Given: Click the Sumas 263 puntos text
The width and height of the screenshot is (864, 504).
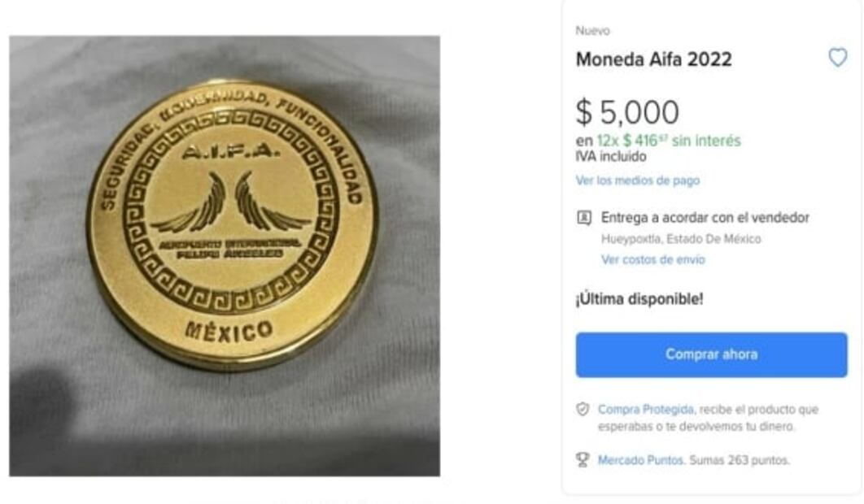Looking at the screenshot, I should (740, 460).
